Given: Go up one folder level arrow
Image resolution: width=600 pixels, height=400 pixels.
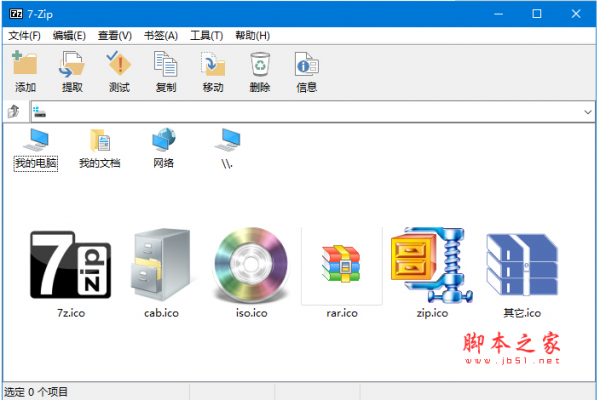Looking at the screenshot, I should point(14,111).
